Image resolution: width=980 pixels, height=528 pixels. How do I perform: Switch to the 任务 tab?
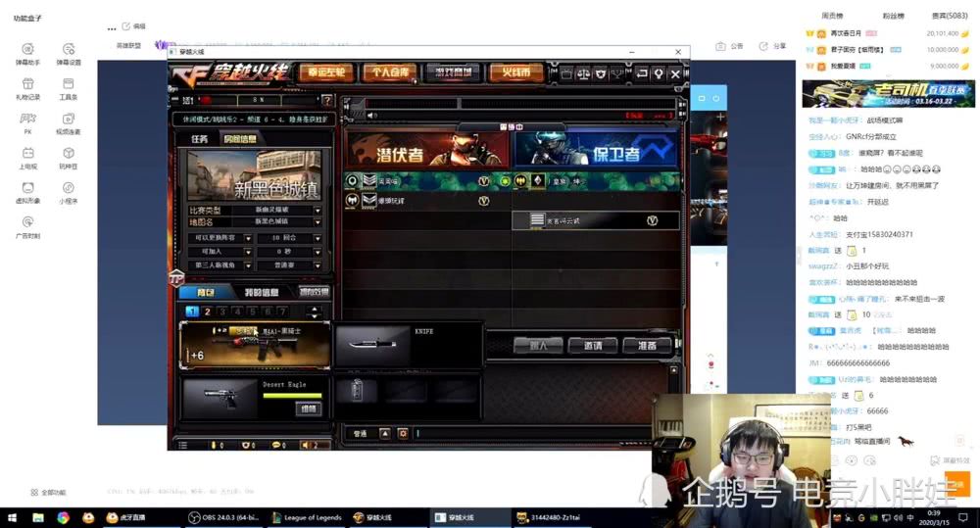click(x=199, y=139)
